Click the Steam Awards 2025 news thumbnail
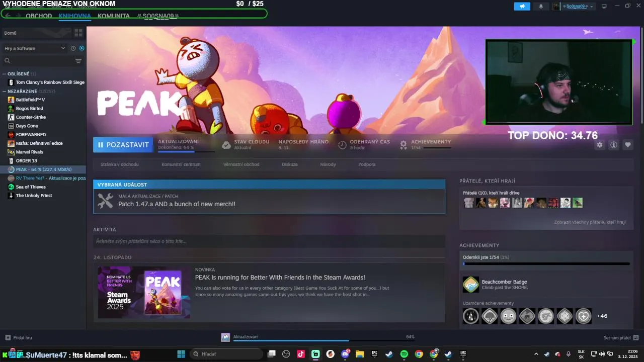 [144, 292]
